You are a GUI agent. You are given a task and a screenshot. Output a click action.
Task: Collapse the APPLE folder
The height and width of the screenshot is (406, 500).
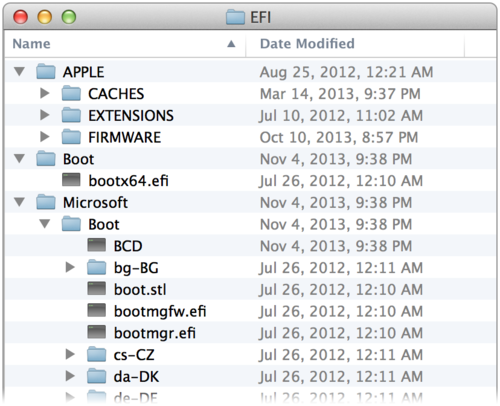click(20, 71)
